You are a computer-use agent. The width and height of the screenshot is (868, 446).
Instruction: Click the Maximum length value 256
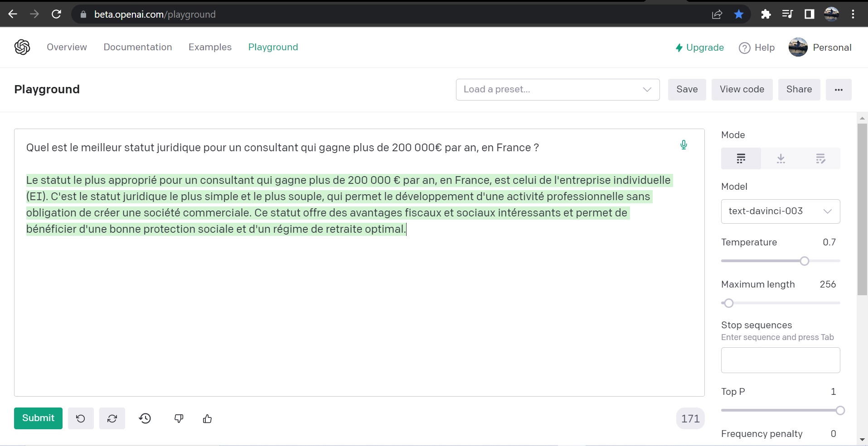pos(828,284)
